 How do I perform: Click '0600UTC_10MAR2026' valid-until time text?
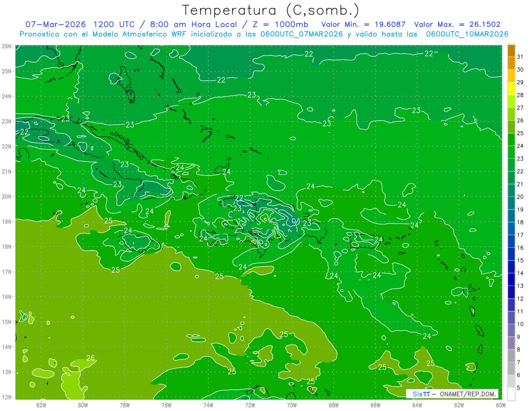pyautogui.click(x=467, y=34)
